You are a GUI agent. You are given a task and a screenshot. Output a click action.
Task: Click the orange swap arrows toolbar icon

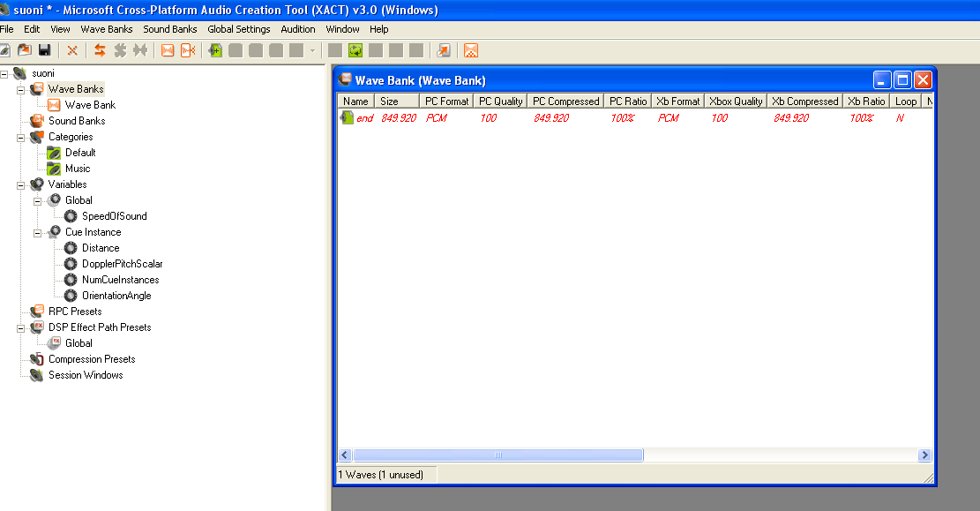point(100,50)
